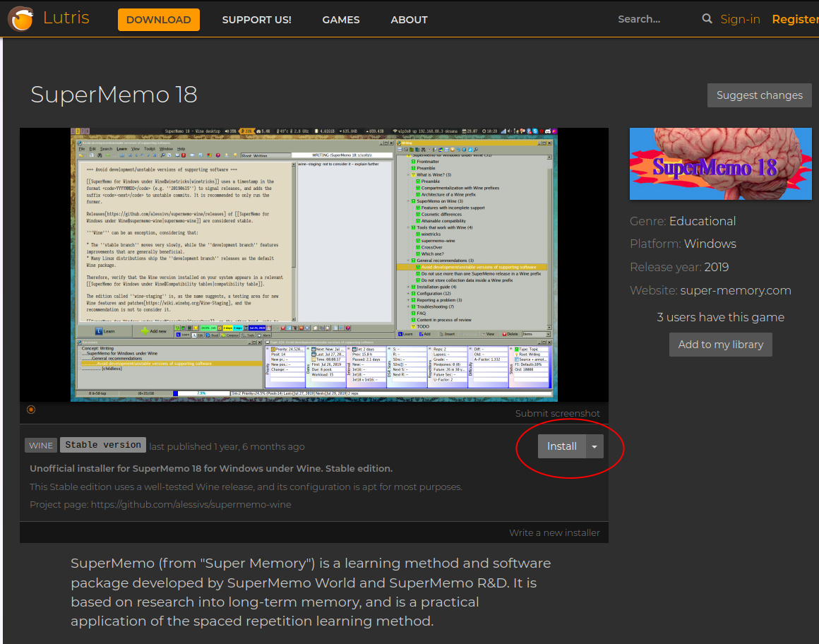Screen dimensions: 819x644
Task: Click Write a new installer
Action: pyautogui.click(x=554, y=532)
